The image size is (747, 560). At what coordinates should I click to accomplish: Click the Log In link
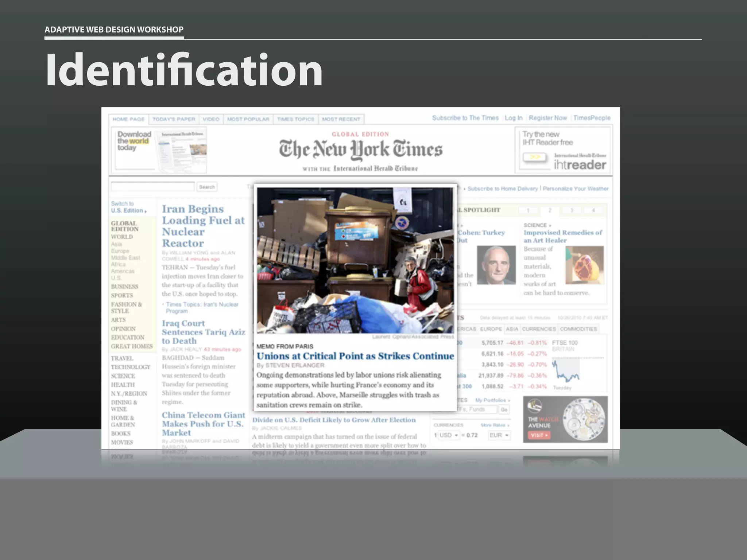pos(513,118)
